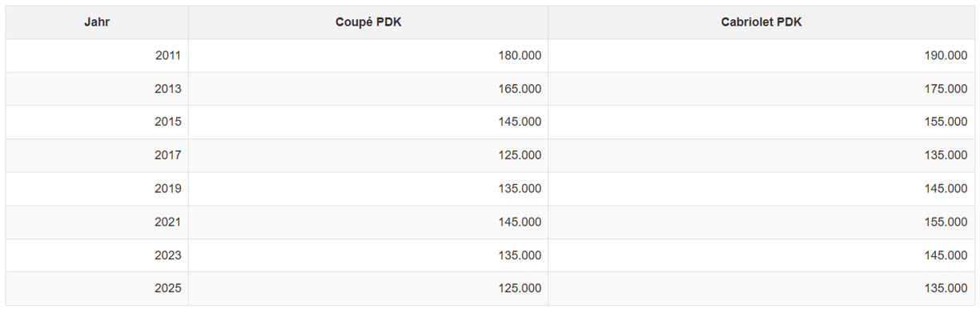
Task: Select the Coupé PDK column header
Action: click(x=368, y=22)
